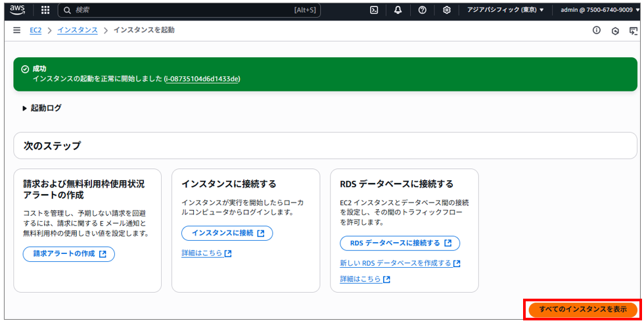Click the インスタンスを起動 breadcrumb text
This screenshot has height=325, width=644.
click(144, 30)
